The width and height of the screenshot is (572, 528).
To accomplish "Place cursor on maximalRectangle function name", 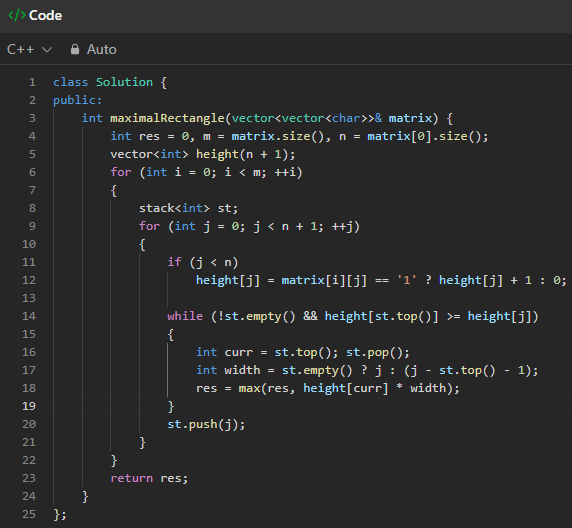I will click(167, 118).
